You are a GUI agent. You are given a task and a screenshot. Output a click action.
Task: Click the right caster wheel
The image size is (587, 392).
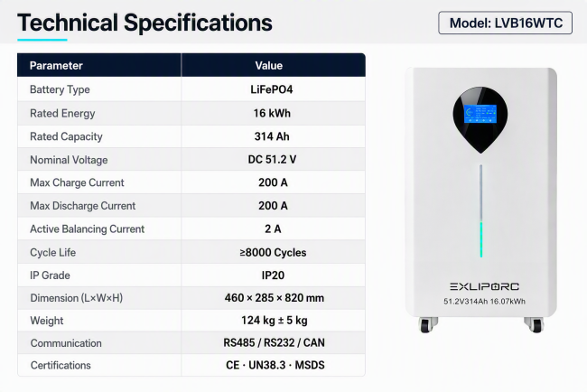(535, 324)
